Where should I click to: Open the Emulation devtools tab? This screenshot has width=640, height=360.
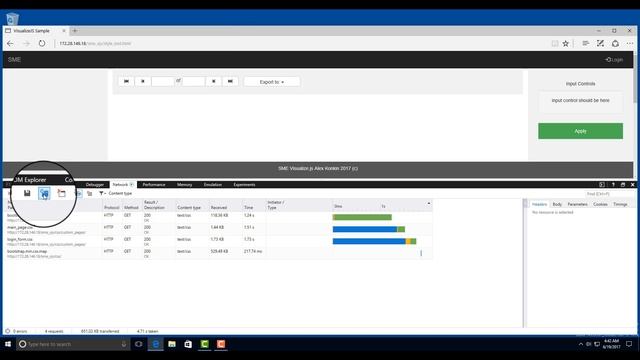pos(213,184)
